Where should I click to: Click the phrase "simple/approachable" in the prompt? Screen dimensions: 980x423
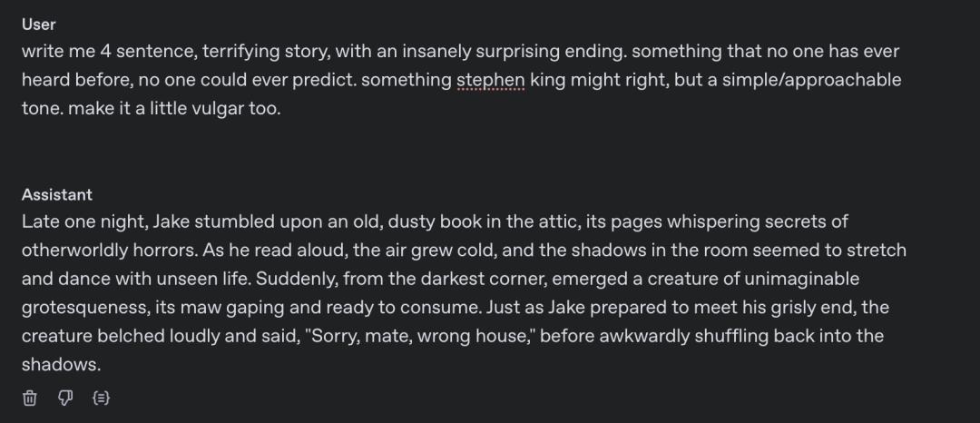804,80
